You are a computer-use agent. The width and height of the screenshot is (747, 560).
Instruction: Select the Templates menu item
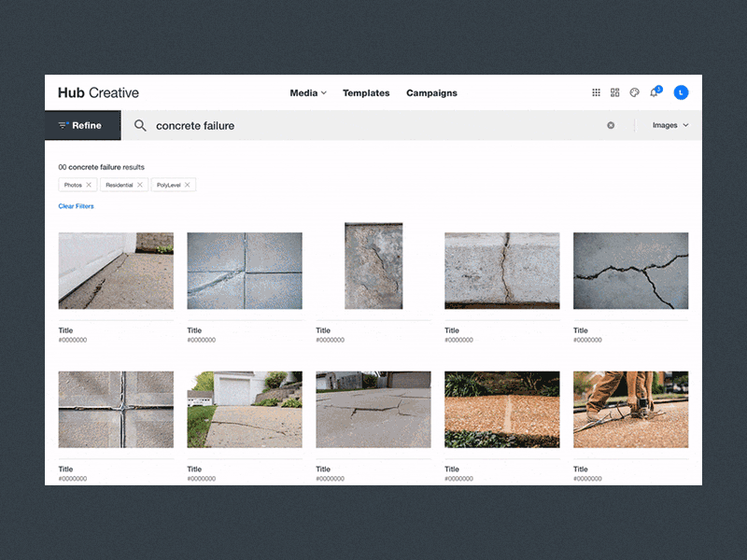click(366, 93)
